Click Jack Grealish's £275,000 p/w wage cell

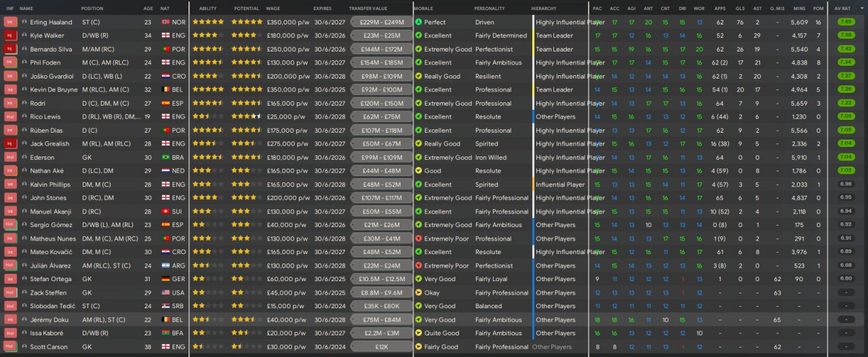(x=288, y=144)
